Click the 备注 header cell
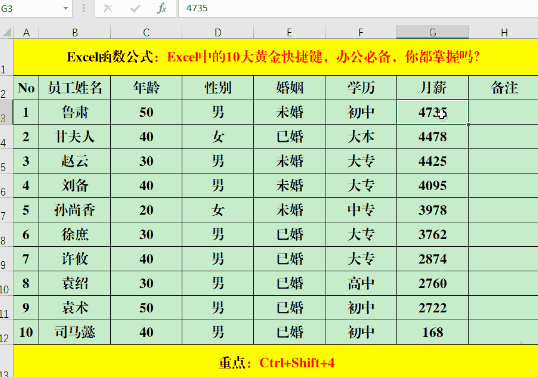Screen dimensions: 538x377 click(503, 88)
